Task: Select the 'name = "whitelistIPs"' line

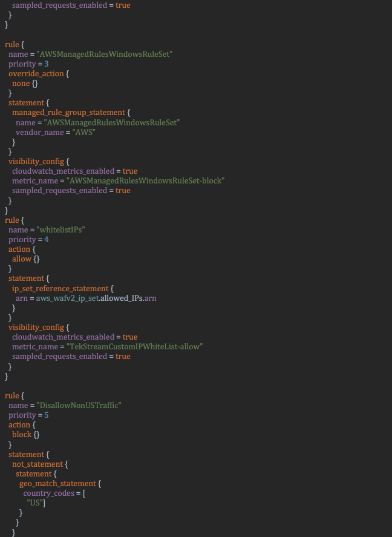Action: 47,230
